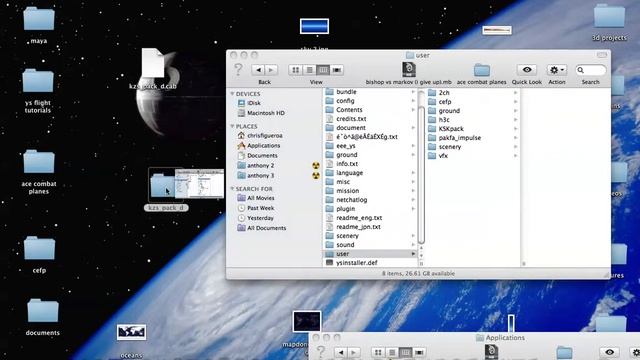The width and height of the screenshot is (640, 360).
Task: Switch to list view in user window
Action: pyautogui.click(x=309, y=70)
